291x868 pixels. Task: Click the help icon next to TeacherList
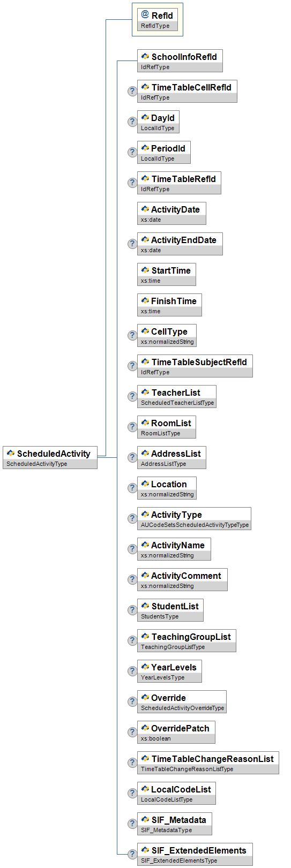(x=132, y=396)
